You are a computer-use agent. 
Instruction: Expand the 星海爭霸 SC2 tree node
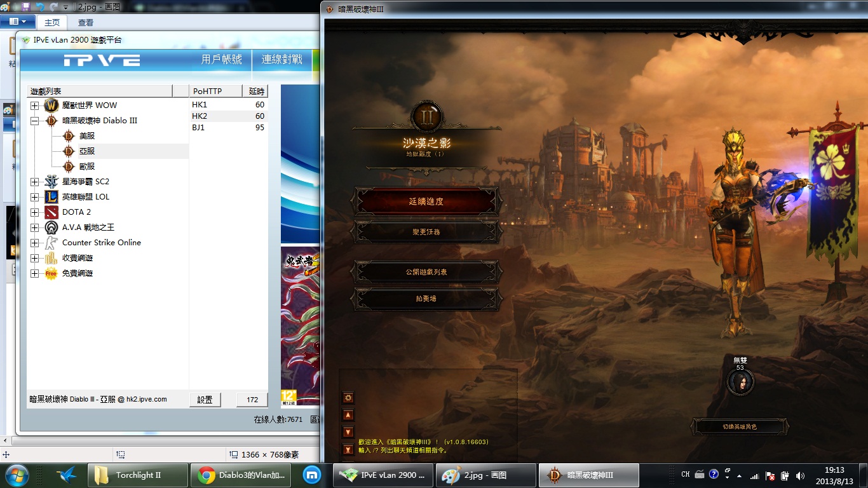(35, 182)
